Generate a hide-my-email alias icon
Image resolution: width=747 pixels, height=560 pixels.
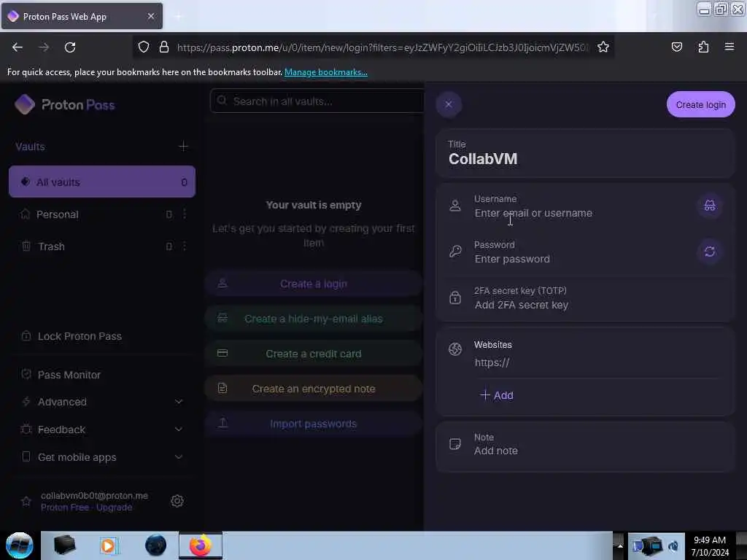click(709, 206)
